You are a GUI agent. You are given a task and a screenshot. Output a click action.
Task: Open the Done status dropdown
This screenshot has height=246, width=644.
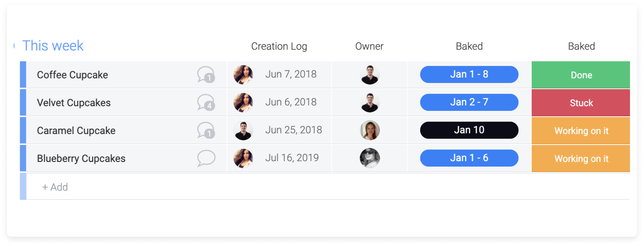click(x=581, y=75)
